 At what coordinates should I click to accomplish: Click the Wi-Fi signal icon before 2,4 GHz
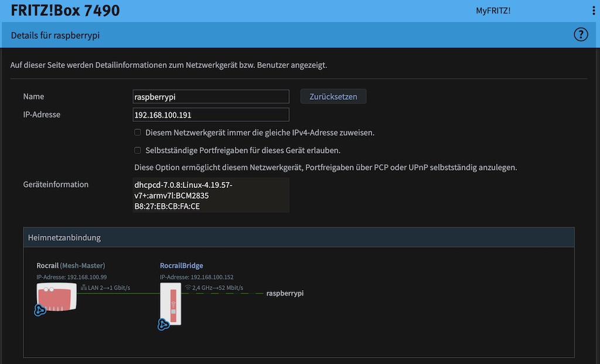coord(188,288)
